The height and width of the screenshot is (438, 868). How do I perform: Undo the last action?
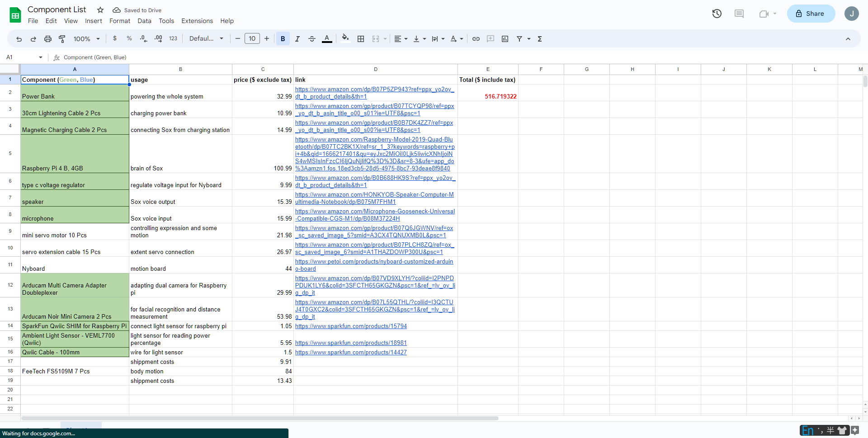coord(19,39)
